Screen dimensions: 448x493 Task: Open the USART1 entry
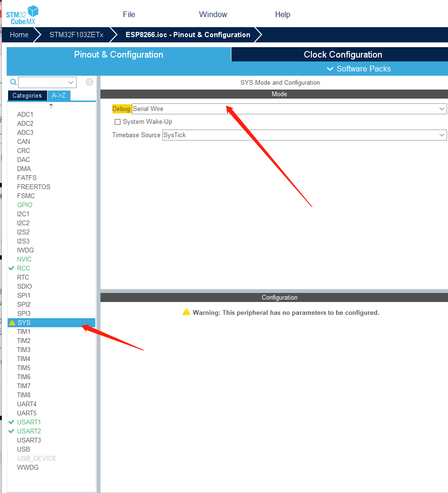pos(29,422)
